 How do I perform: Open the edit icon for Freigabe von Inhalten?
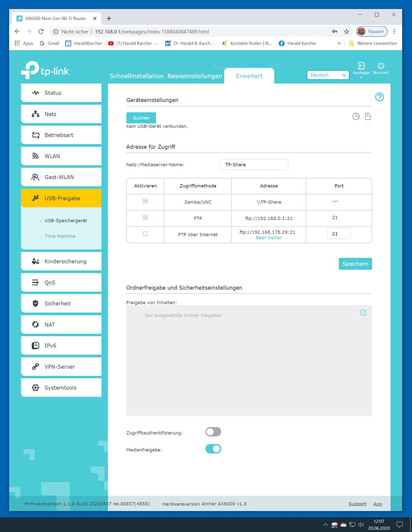pyautogui.click(x=363, y=312)
